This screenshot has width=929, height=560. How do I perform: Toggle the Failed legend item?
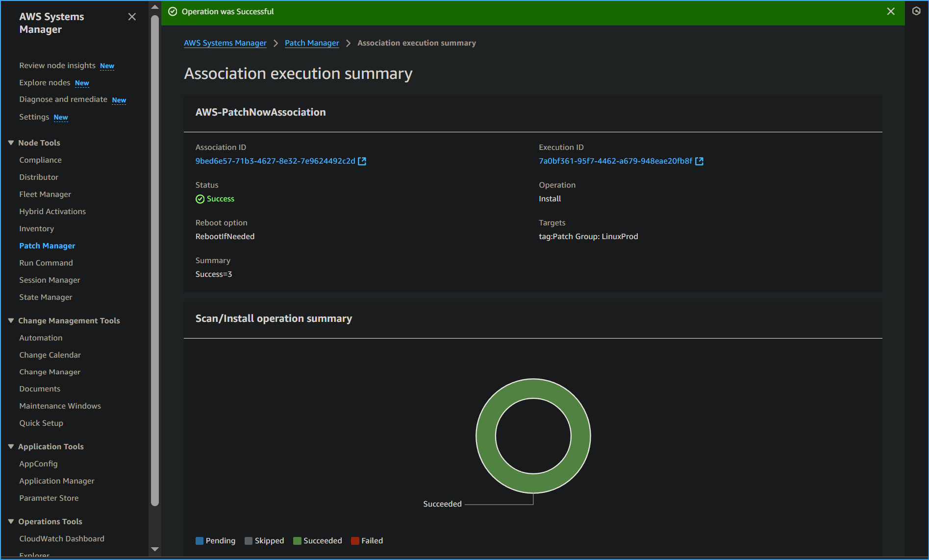[367, 541]
